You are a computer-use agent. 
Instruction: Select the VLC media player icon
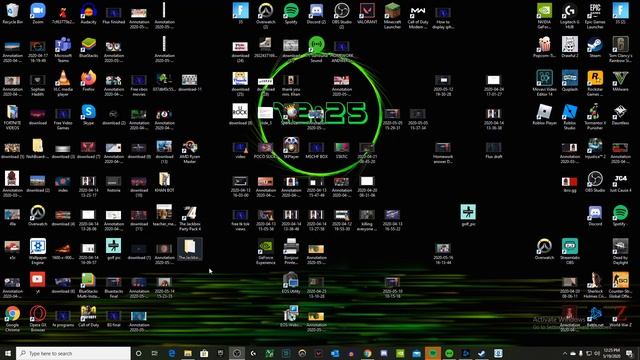coord(63,83)
